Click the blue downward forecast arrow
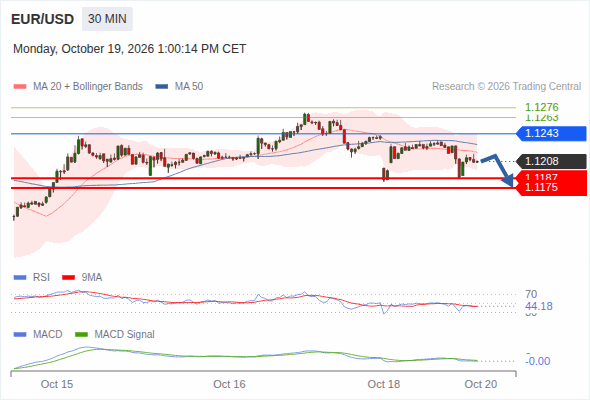 point(498,170)
